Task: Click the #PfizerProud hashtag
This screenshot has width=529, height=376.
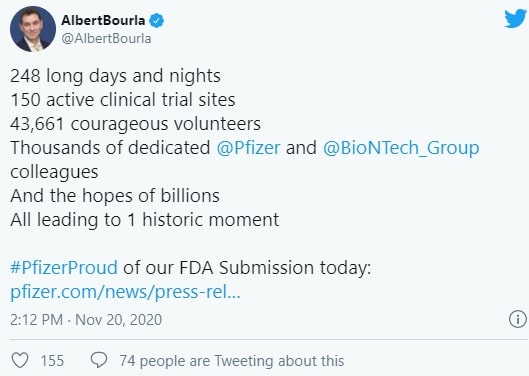Action: pyautogui.click(x=64, y=268)
